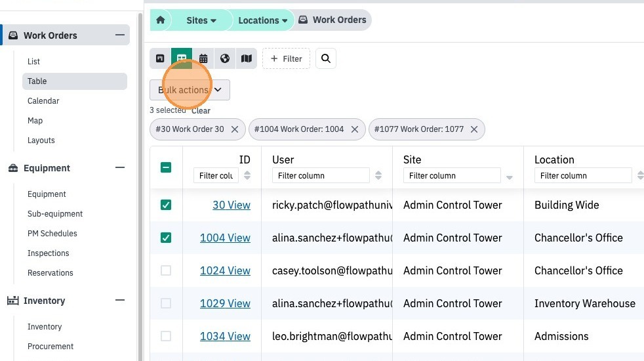Switch to globe map view icon
The width and height of the screenshot is (644, 361).
point(225,58)
